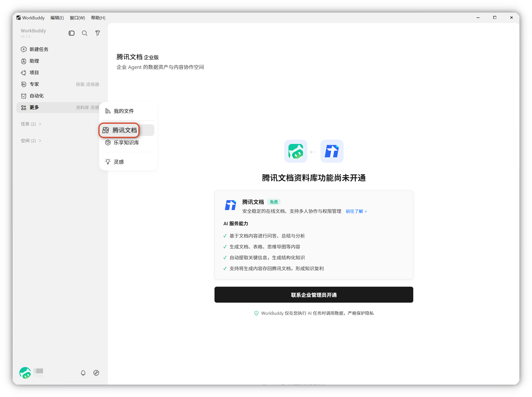Viewport: 532px width, 397px height.
Task: Click the subtitle 企业 Agent 的数据资产与内容协作空间
Action: [x=160, y=67]
